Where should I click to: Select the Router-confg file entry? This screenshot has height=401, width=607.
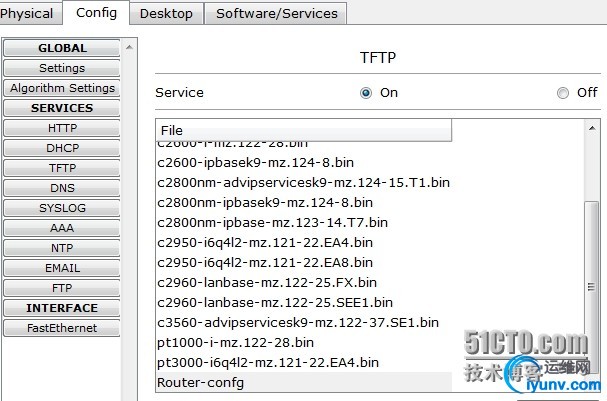tap(201, 382)
